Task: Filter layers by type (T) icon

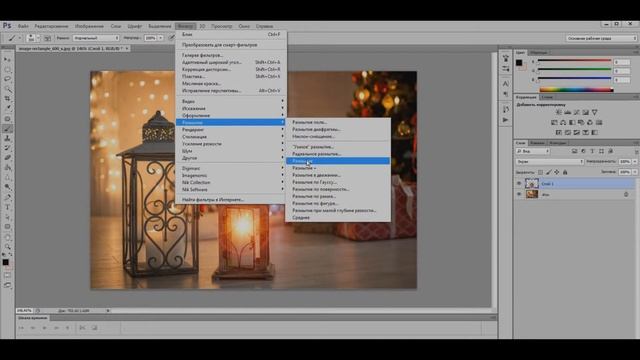Action: [592, 151]
